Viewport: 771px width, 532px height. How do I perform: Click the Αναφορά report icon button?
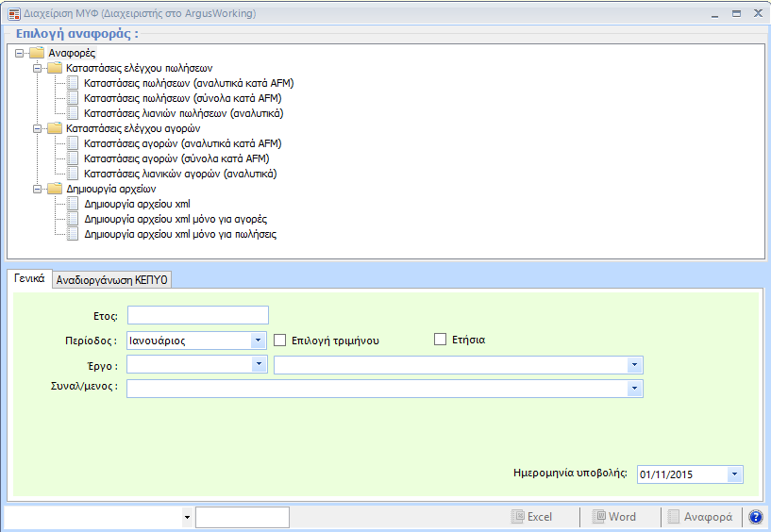pos(674,517)
